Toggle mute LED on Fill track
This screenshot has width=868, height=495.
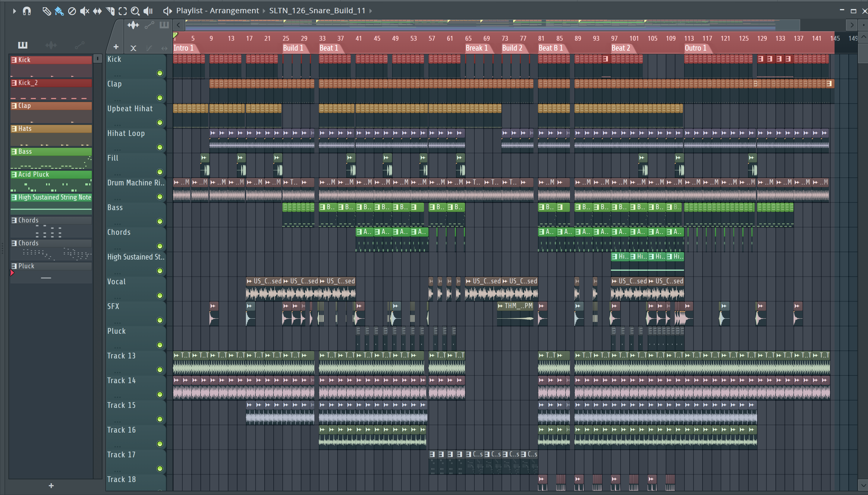160,172
